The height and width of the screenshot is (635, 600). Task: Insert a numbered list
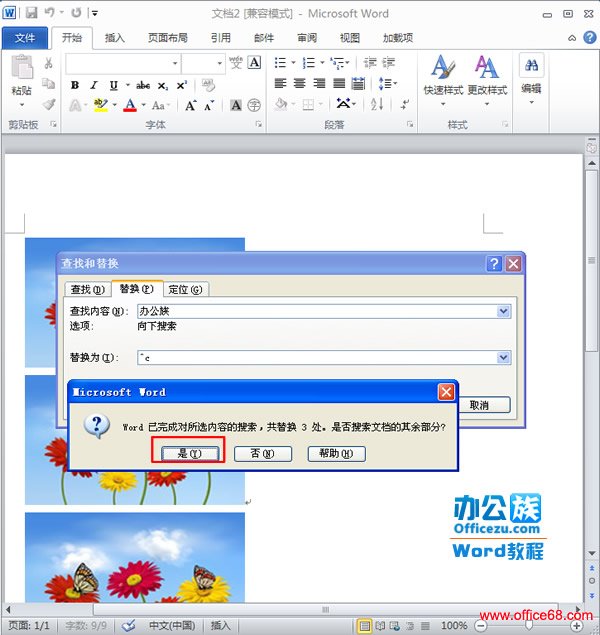(x=309, y=63)
